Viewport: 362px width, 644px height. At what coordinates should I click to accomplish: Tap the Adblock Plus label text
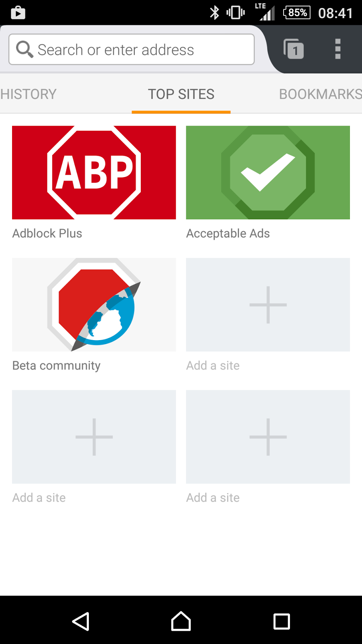[47, 233]
